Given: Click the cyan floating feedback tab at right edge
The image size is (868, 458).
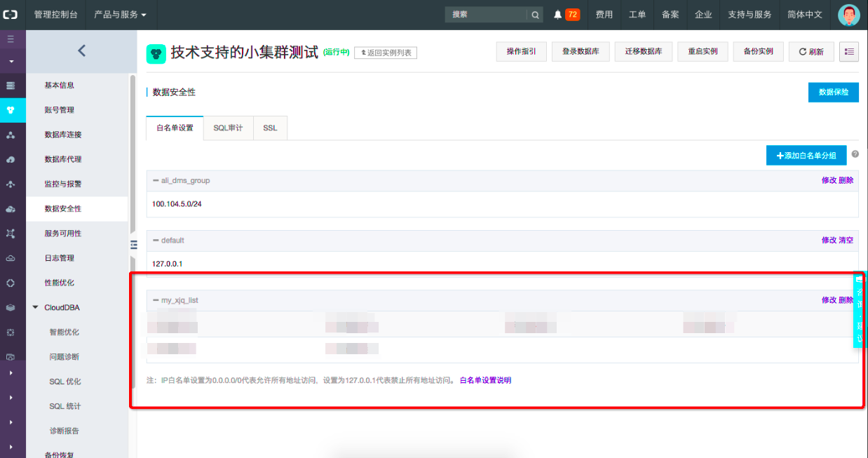Looking at the screenshot, I should (860, 309).
